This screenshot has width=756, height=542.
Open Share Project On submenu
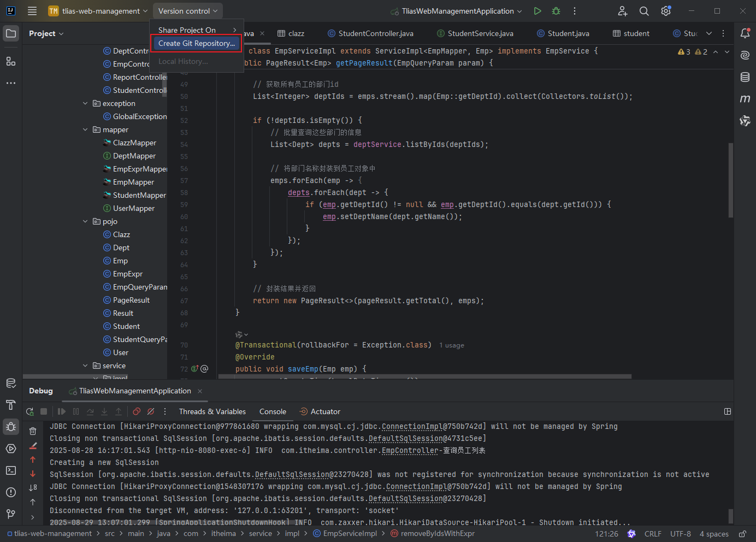coord(197,30)
